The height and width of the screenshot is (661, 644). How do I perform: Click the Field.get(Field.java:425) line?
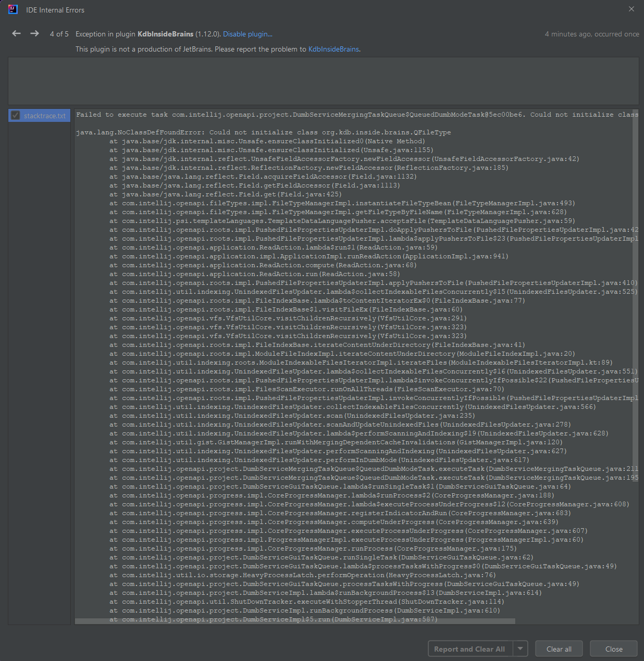pos(226,194)
